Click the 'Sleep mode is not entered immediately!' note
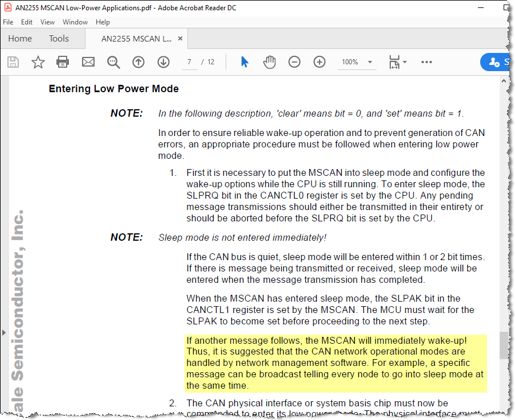The width and height of the screenshot is (515, 420). (242, 237)
